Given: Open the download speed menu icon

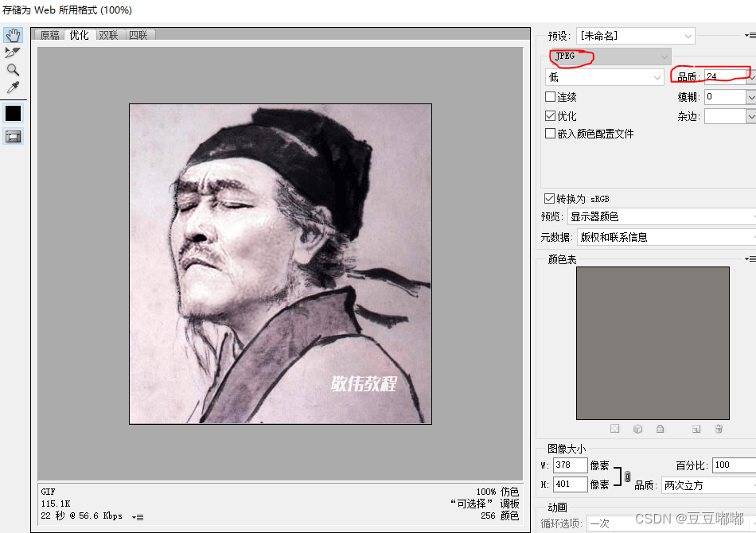Looking at the screenshot, I should 138,517.
